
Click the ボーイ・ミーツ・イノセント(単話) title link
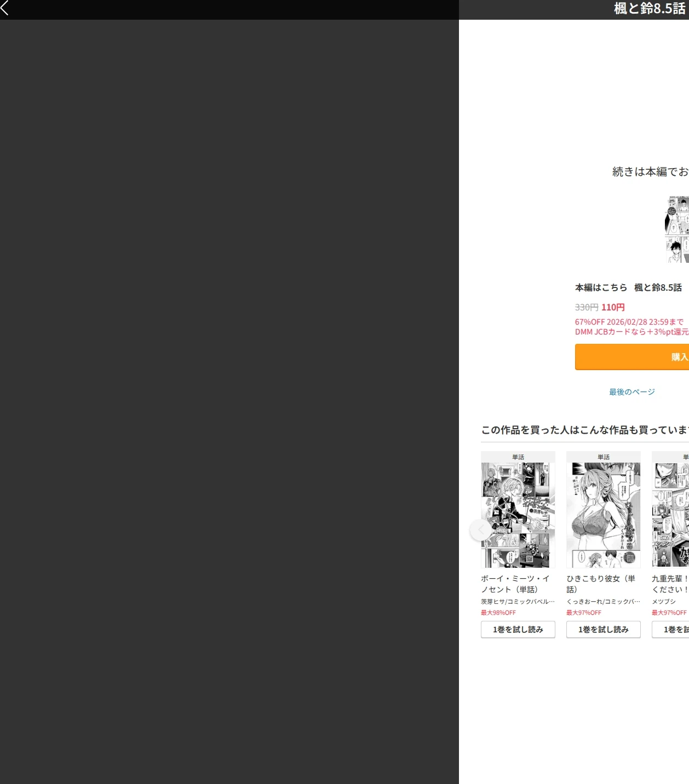click(515, 584)
